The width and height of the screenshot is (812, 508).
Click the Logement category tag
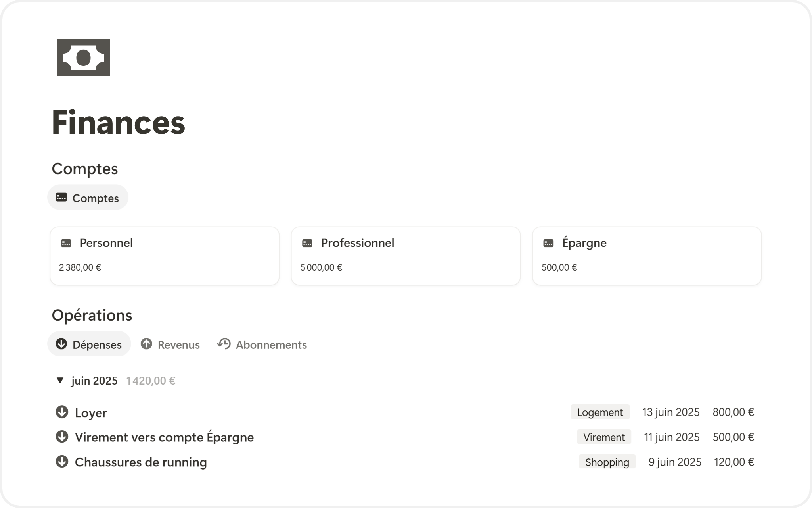pyautogui.click(x=600, y=412)
